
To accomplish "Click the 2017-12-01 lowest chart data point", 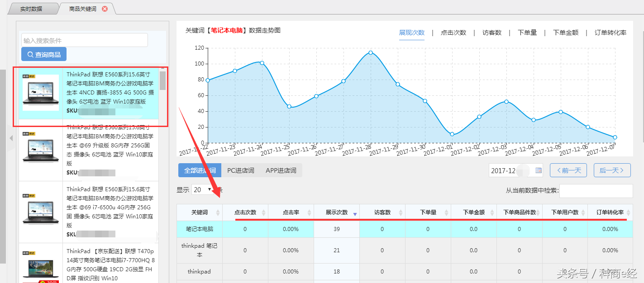I will [452, 134].
